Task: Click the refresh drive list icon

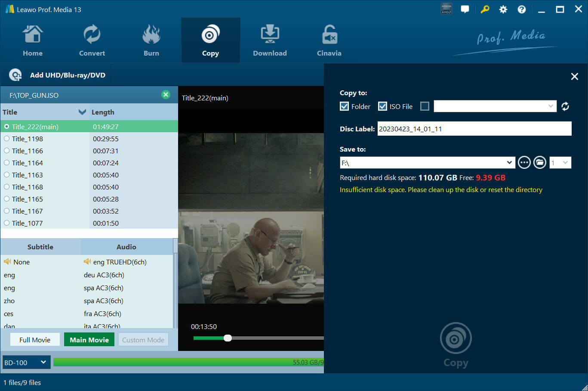Action: coord(565,106)
